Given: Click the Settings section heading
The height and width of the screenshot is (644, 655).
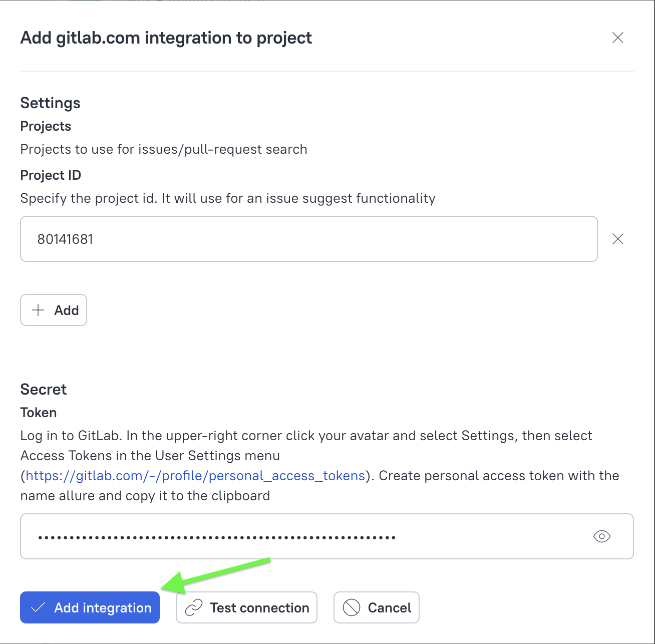Looking at the screenshot, I should coord(50,103).
